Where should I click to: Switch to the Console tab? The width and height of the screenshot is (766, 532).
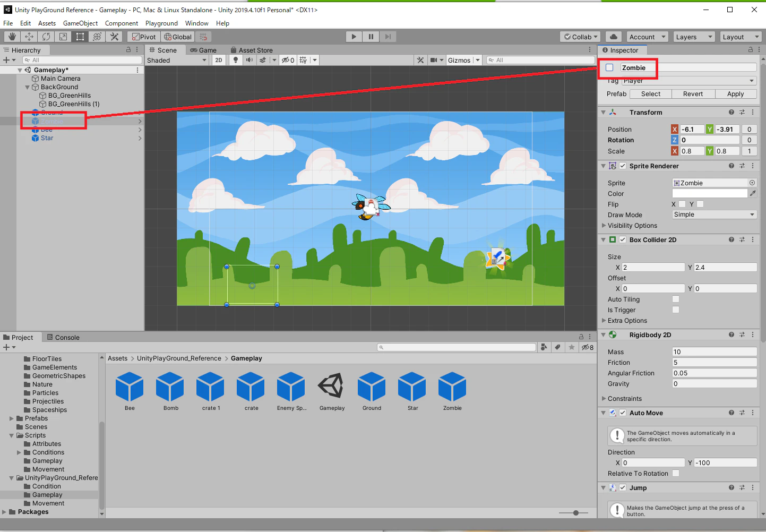[63, 337]
